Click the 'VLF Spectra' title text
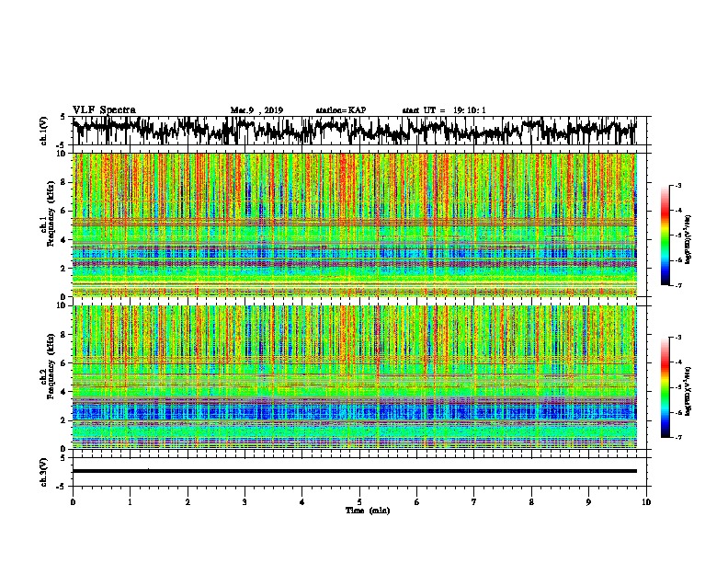The width and height of the screenshot is (728, 563). coord(104,110)
